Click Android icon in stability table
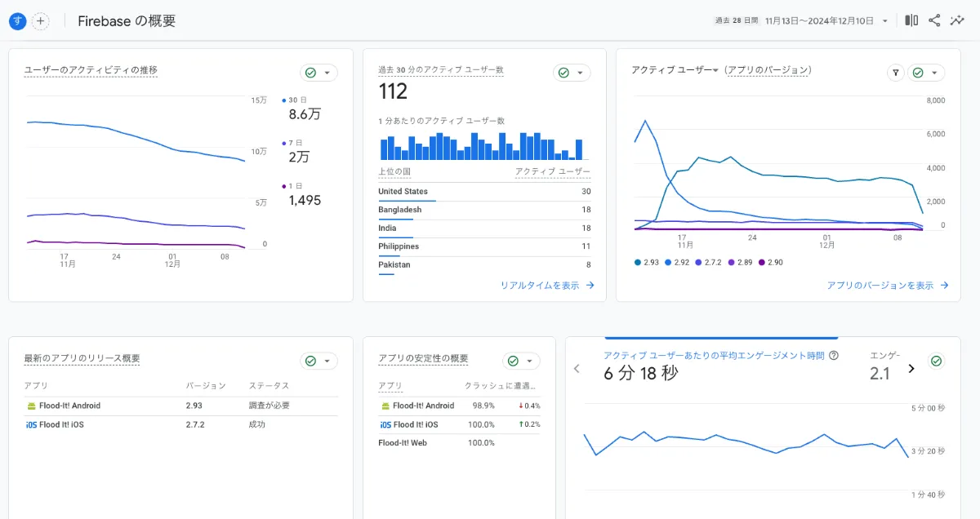The image size is (980, 519). (x=385, y=406)
